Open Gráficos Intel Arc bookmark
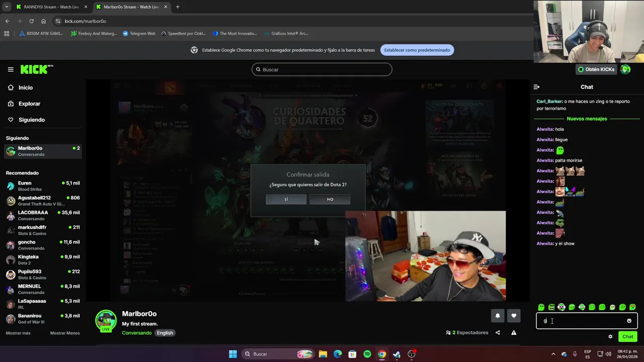The height and width of the screenshot is (362, 644). [286, 34]
